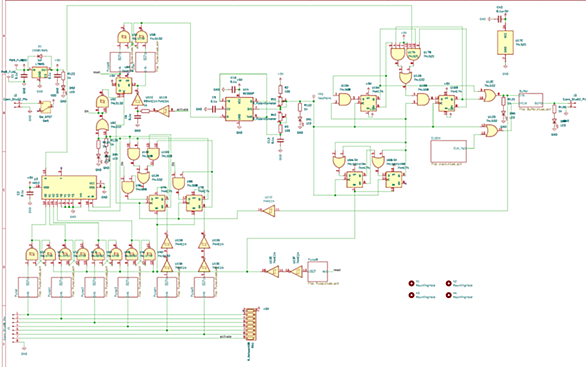Select the lower-right mounting hole symbol

448,295
